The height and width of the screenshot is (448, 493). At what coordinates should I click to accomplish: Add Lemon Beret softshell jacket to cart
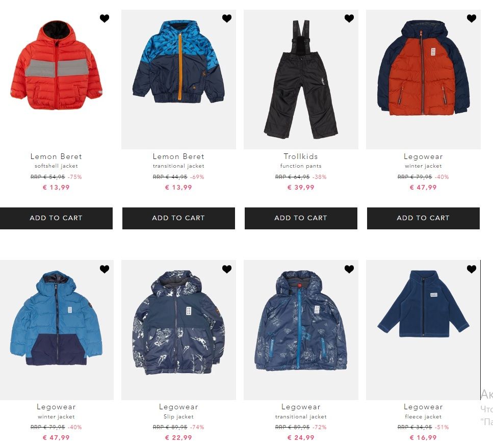click(56, 218)
